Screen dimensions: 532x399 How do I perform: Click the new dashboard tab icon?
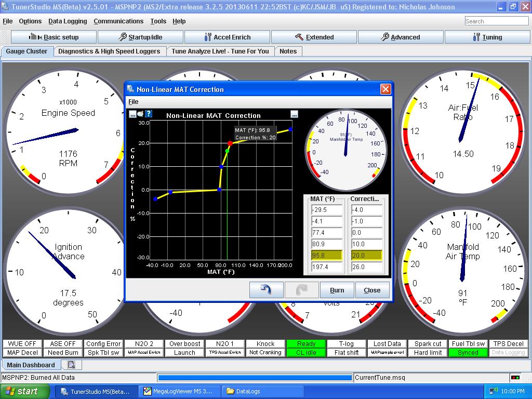tap(72, 365)
